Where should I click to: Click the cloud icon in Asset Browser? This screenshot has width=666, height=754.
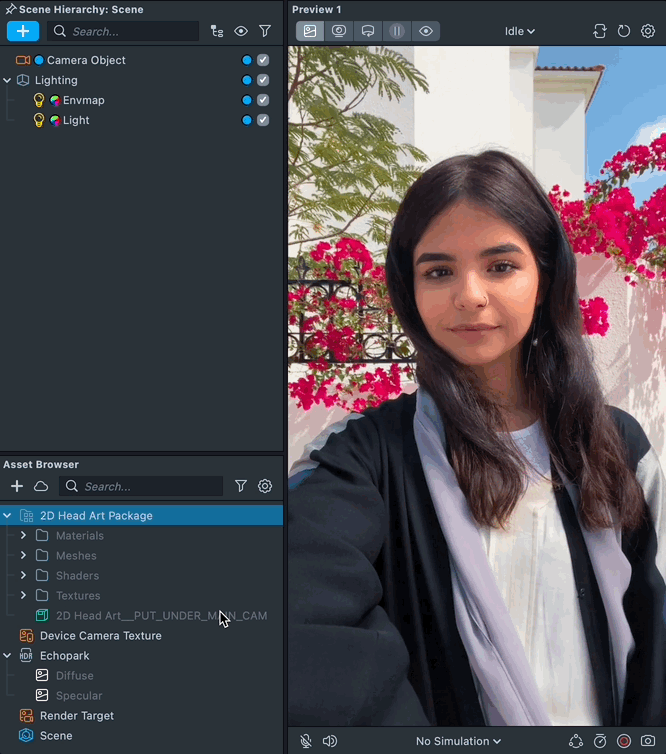[x=41, y=486]
